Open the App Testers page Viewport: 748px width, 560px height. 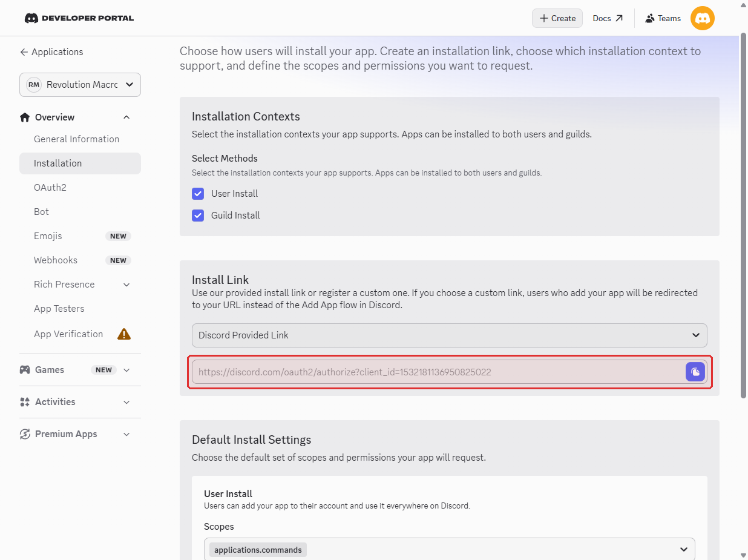(x=59, y=309)
